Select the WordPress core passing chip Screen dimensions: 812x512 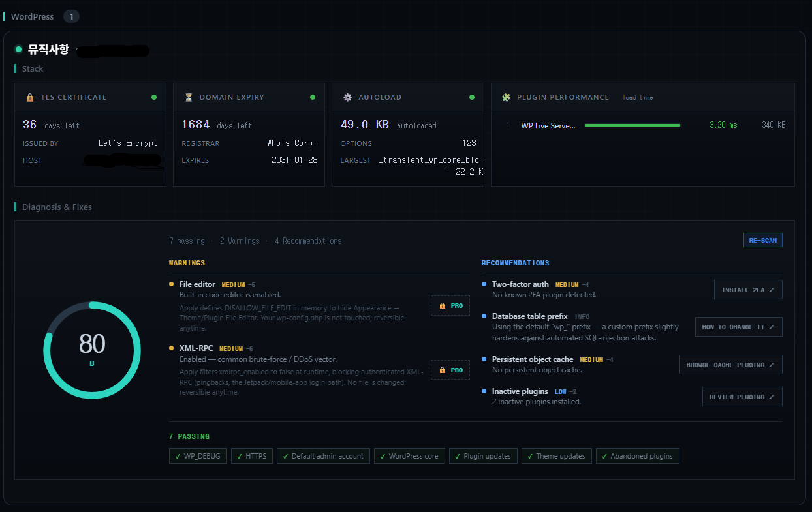409,456
